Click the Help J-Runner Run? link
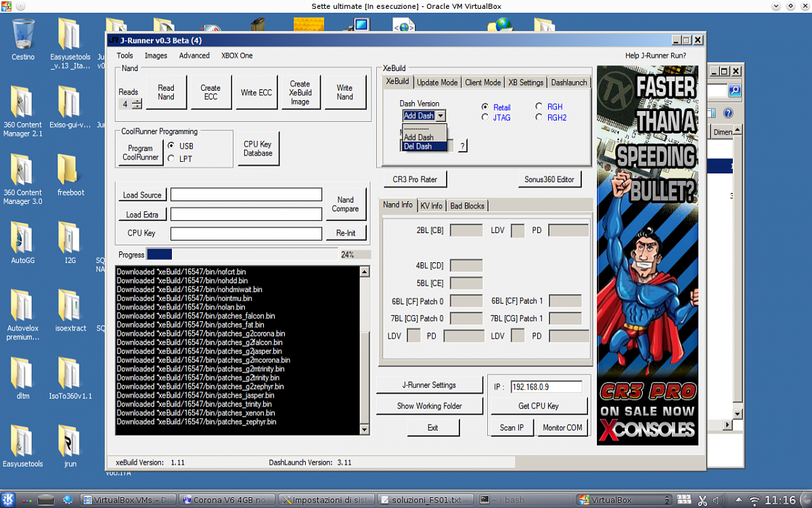812x508 pixels. point(655,56)
